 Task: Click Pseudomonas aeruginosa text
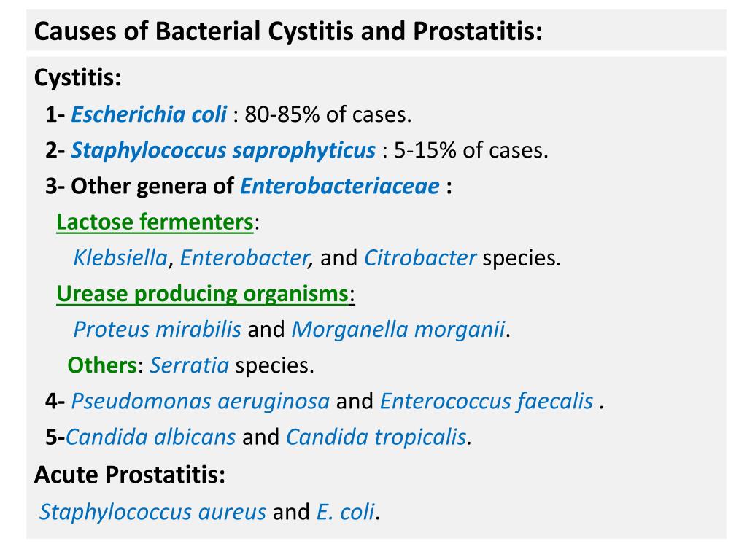tap(200, 402)
